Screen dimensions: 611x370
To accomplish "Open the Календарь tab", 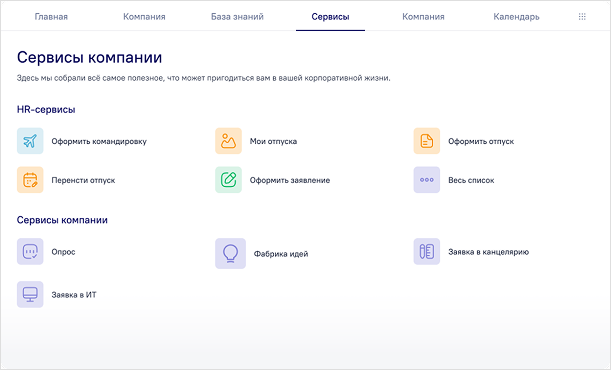I will [516, 17].
